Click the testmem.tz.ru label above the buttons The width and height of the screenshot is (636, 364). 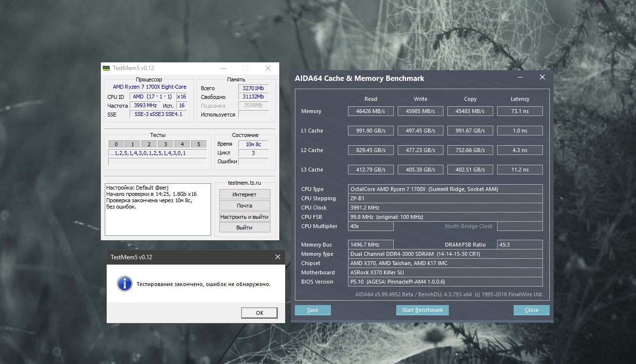[245, 183]
